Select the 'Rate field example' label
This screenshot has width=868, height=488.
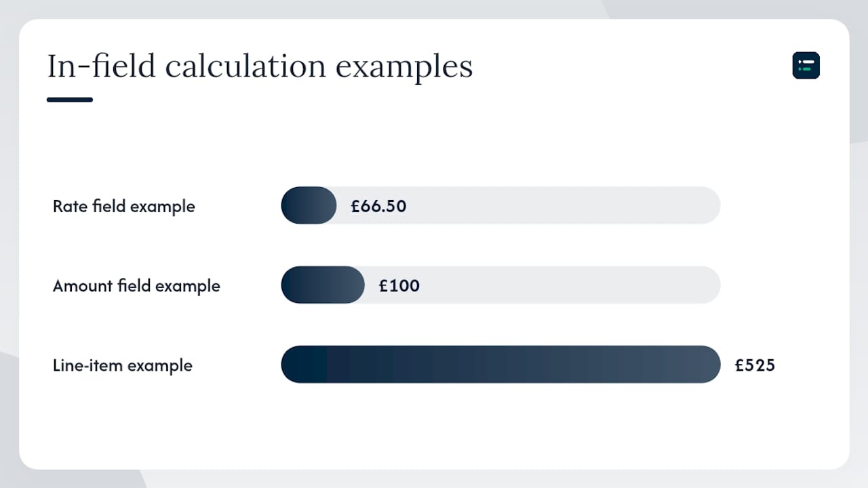(124, 206)
